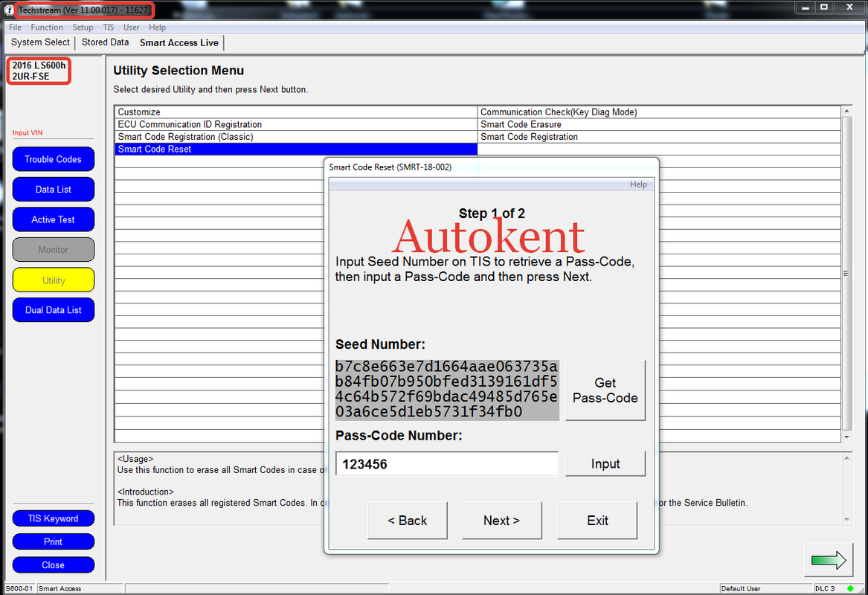Click Get Pass-Code button
This screenshot has width=868, height=595.
605,390
